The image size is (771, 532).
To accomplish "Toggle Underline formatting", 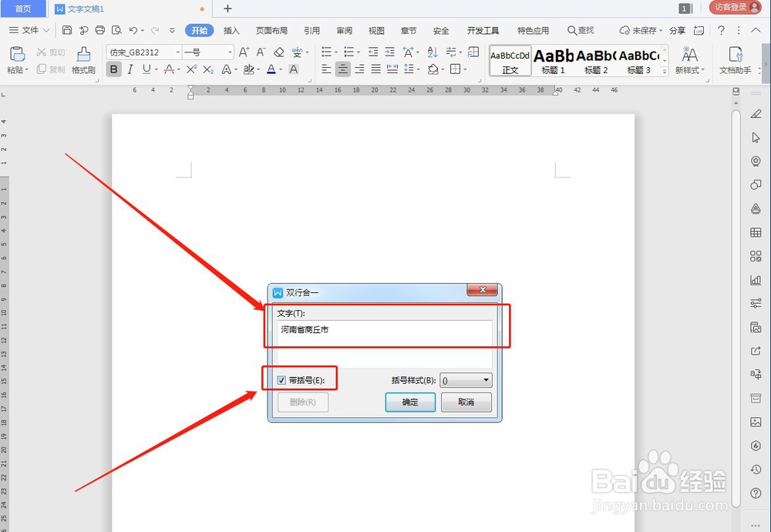I will [x=146, y=69].
